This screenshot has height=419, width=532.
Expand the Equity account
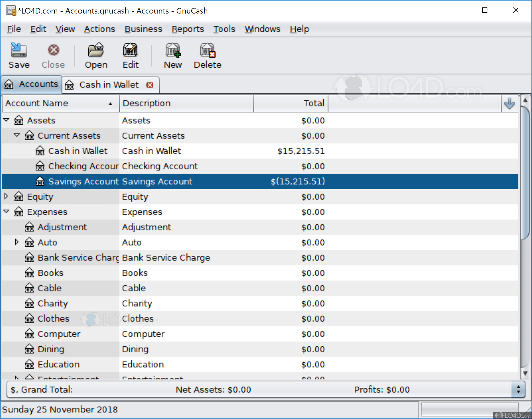(x=6, y=196)
